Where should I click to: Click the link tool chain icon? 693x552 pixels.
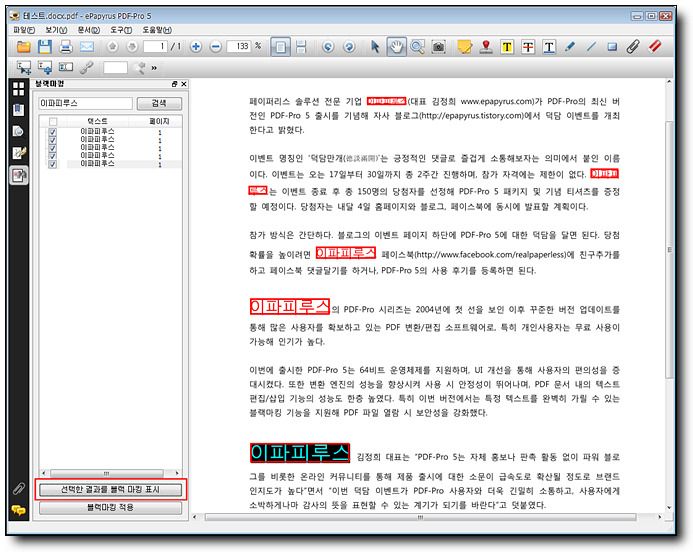(87, 68)
